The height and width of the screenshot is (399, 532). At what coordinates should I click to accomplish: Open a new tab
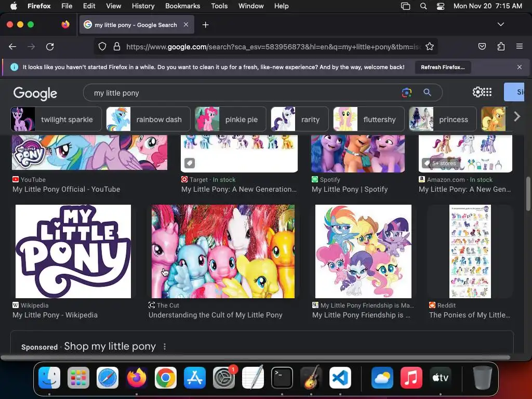pos(205,25)
